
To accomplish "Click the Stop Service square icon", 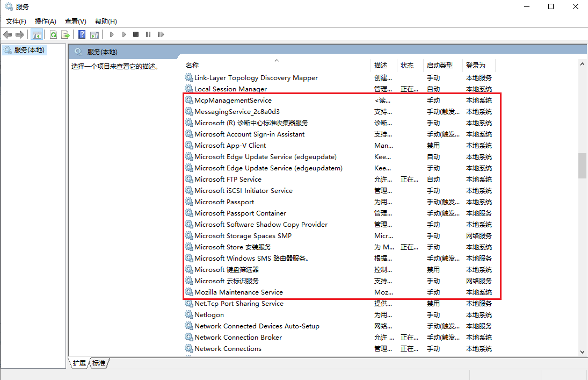I will 136,34.
